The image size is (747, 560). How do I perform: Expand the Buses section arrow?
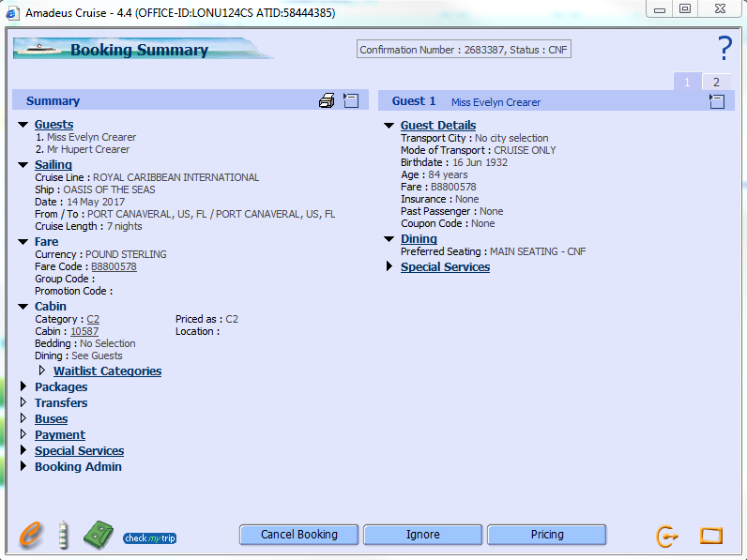(x=23, y=418)
